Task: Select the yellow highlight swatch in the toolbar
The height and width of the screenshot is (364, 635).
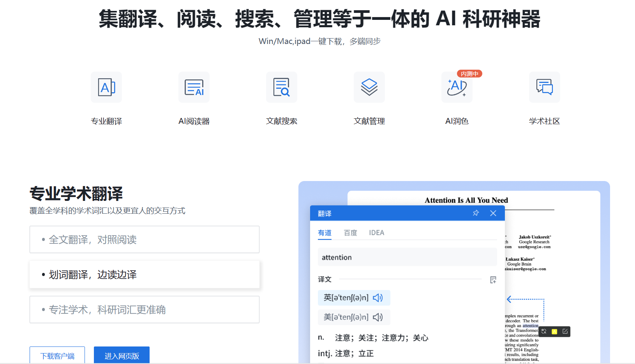Action: 555,331
